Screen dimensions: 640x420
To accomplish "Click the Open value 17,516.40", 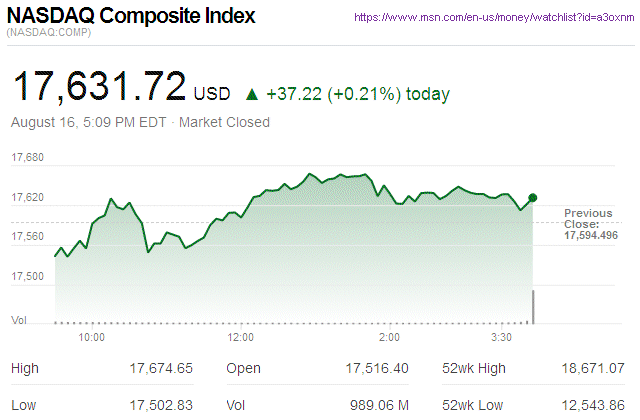I will (x=375, y=369).
